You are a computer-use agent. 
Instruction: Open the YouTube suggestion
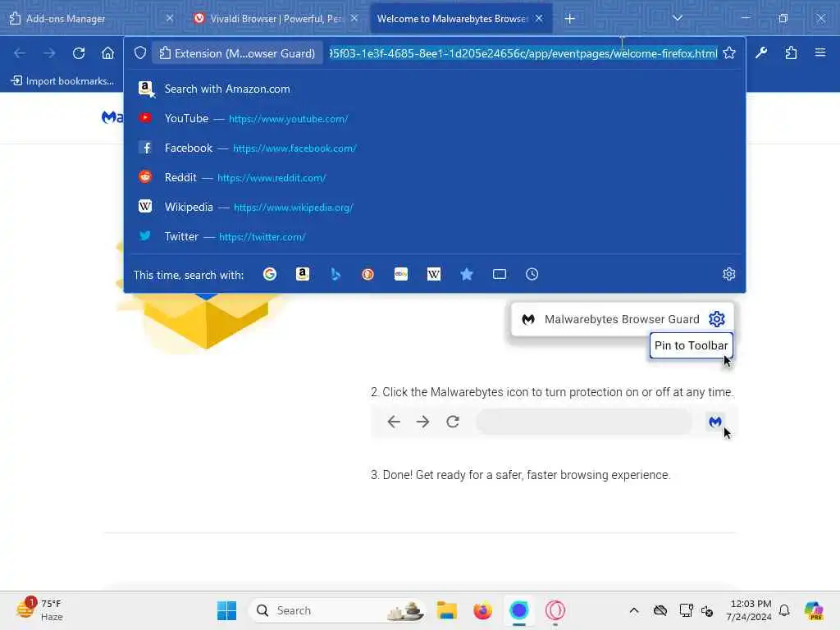(435, 118)
